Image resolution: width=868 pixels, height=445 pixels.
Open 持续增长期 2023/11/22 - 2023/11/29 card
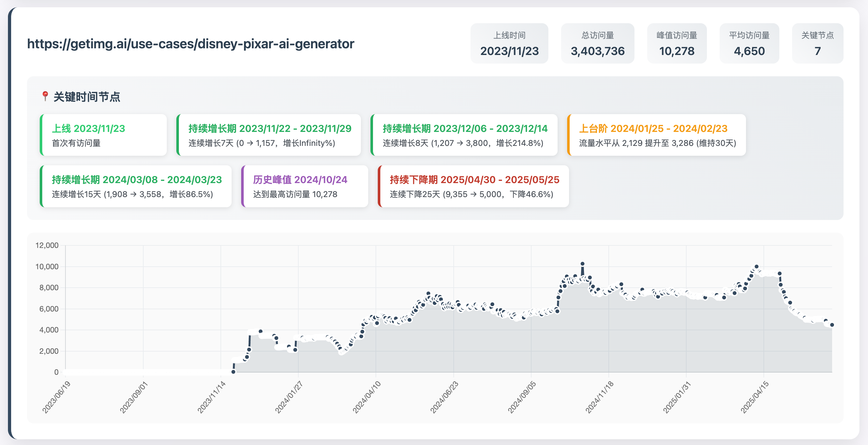tap(268, 135)
